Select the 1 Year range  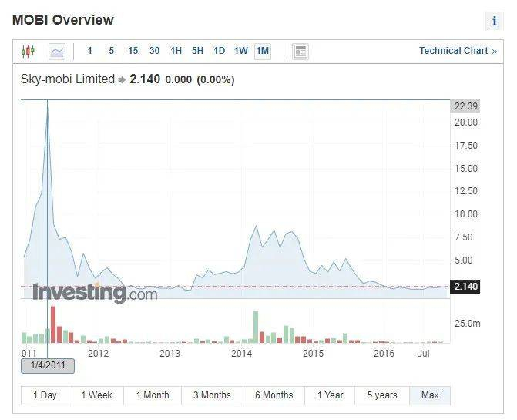[x=330, y=395]
